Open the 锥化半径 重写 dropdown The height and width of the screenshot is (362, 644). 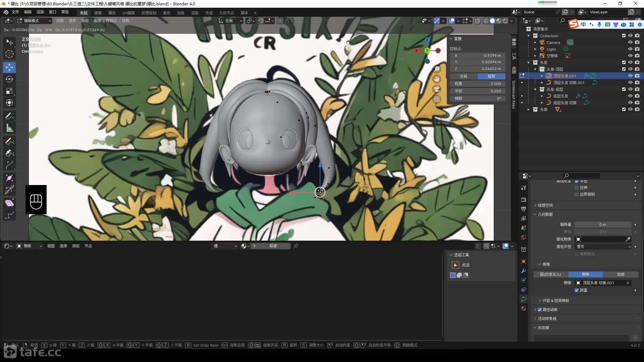pos(603,247)
